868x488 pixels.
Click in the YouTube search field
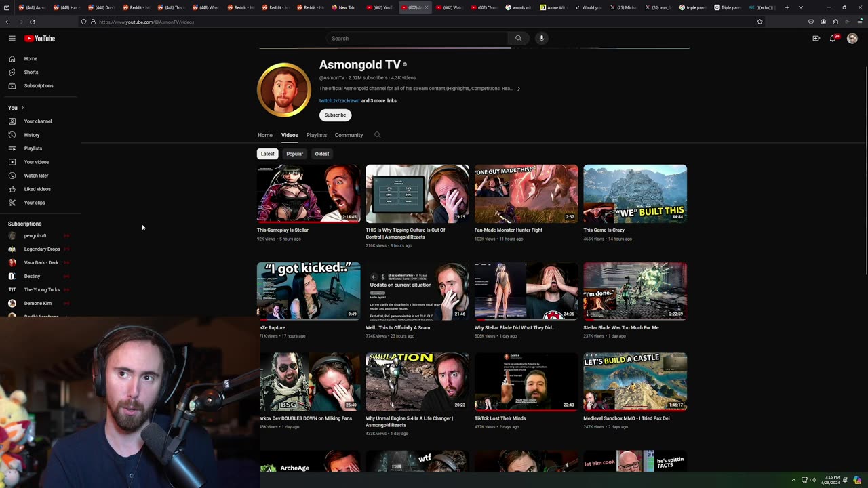[417, 39]
